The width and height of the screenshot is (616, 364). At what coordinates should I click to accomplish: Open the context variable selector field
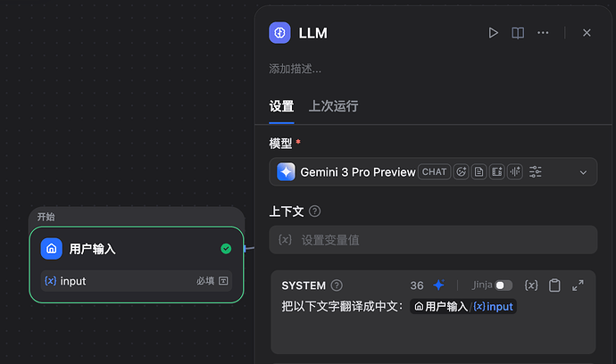click(433, 240)
